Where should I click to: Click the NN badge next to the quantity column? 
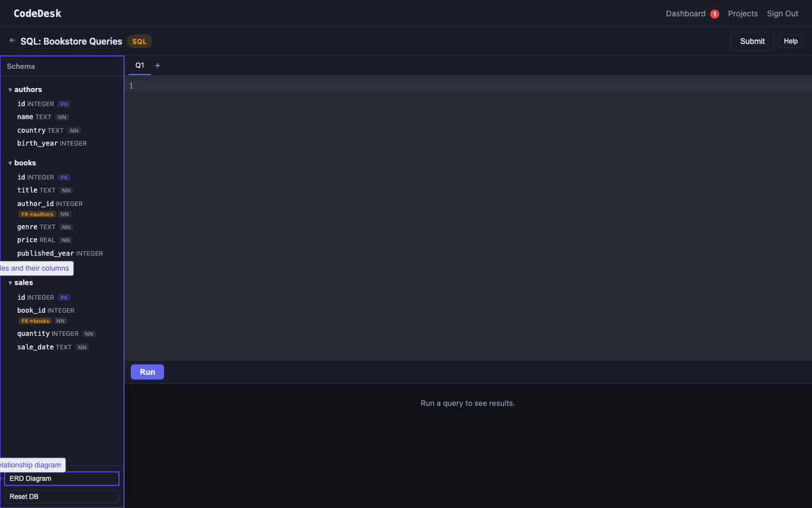pos(89,333)
